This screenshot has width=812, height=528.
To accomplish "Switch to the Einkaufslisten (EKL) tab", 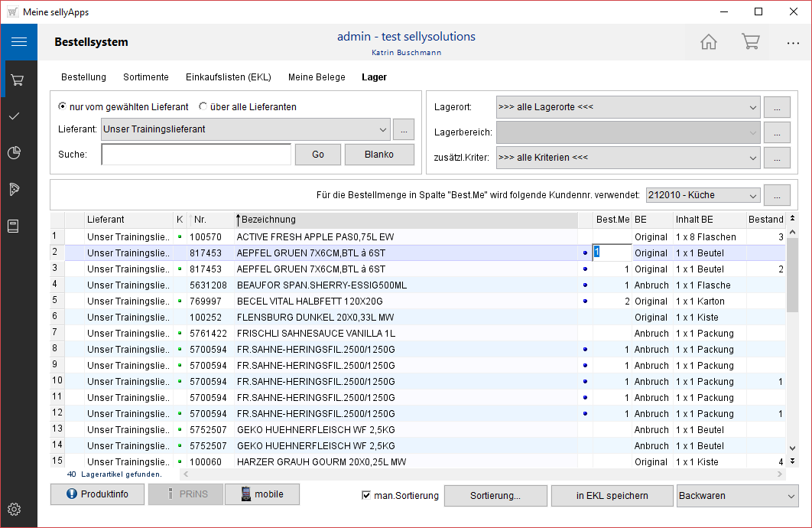I will click(228, 77).
